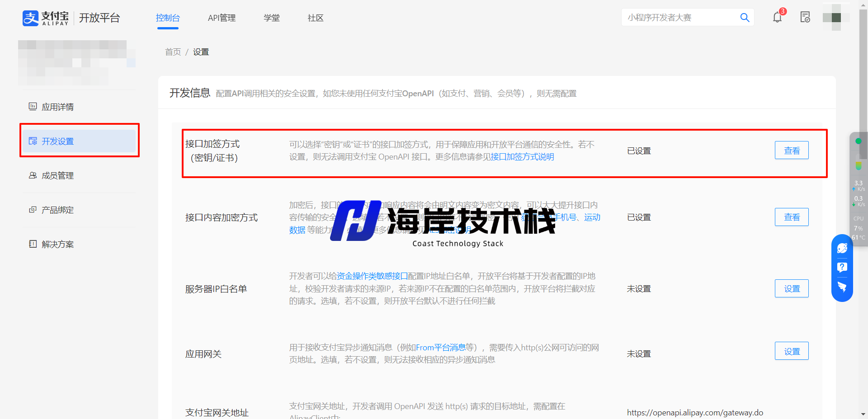Click the green dot in monitor widget
The image size is (868, 419).
tap(859, 141)
